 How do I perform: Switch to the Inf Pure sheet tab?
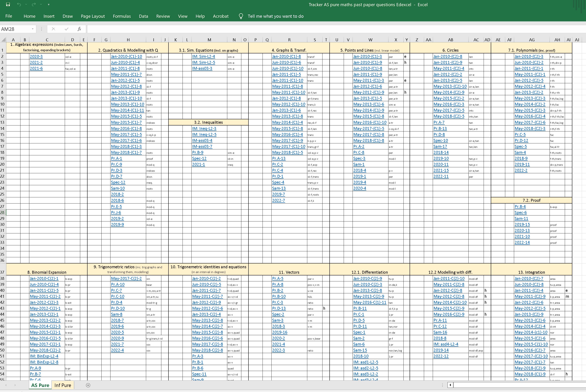62,385
